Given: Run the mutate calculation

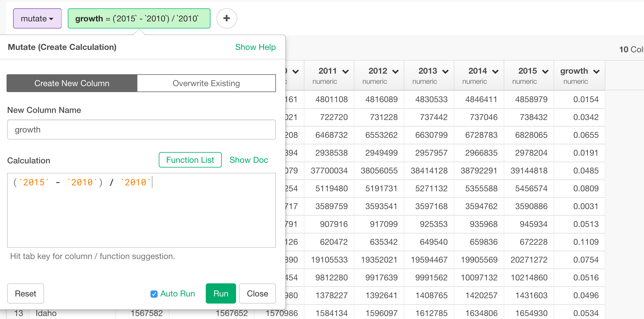Looking at the screenshot, I should click(x=220, y=293).
